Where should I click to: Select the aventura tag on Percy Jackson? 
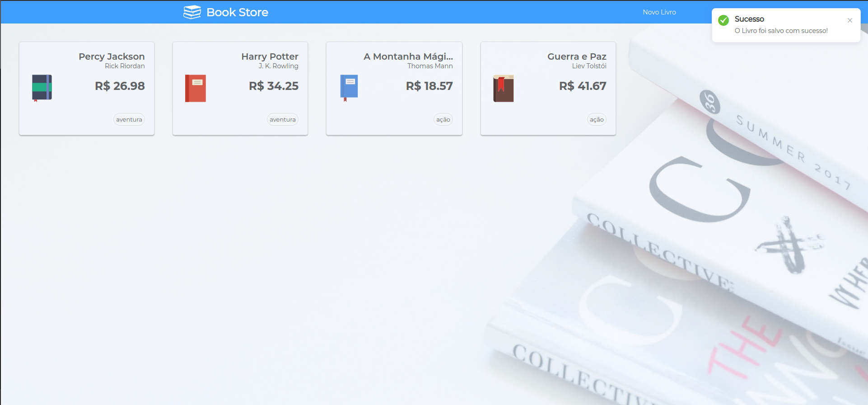[x=129, y=119]
